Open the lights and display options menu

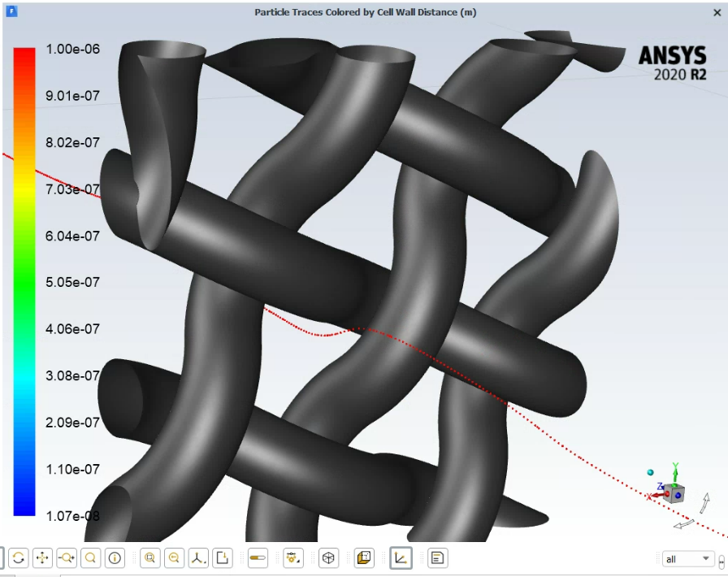tap(293, 557)
